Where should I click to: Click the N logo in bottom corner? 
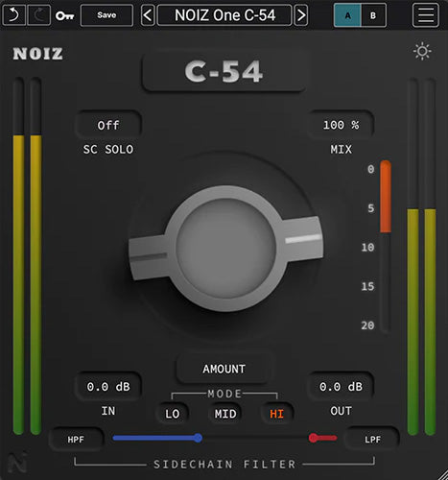pyautogui.click(x=17, y=463)
